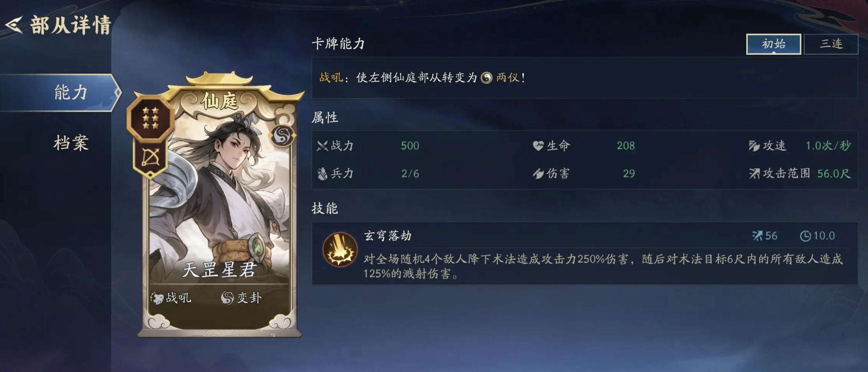Screen dimensions: 868x372
Task: Switch to the 三连 card state
Action: 831,44
